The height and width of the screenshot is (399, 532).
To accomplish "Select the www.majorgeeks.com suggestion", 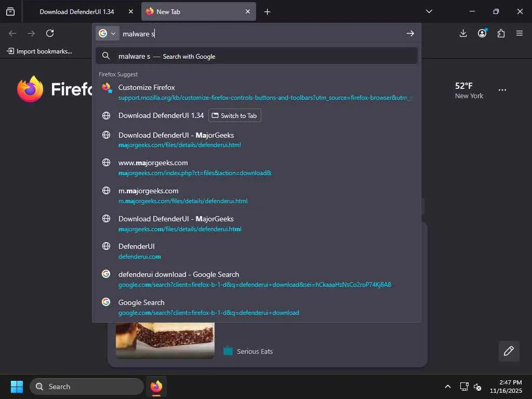I will [257, 168].
